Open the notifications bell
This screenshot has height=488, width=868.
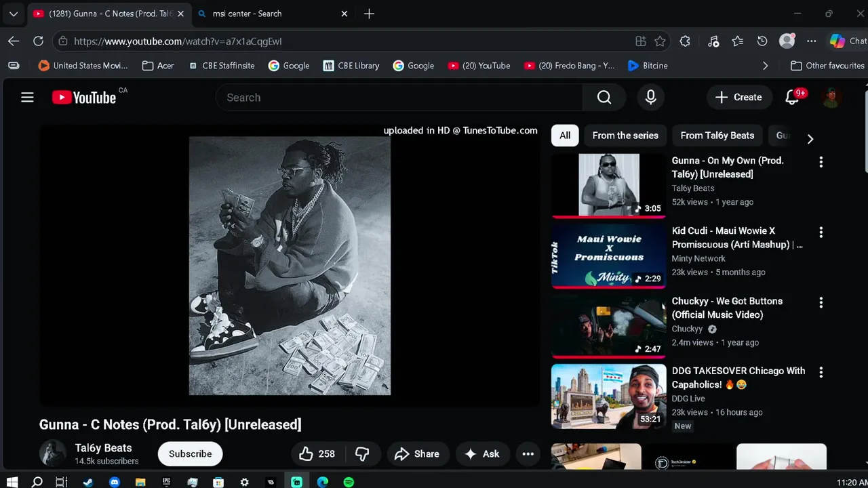point(792,98)
